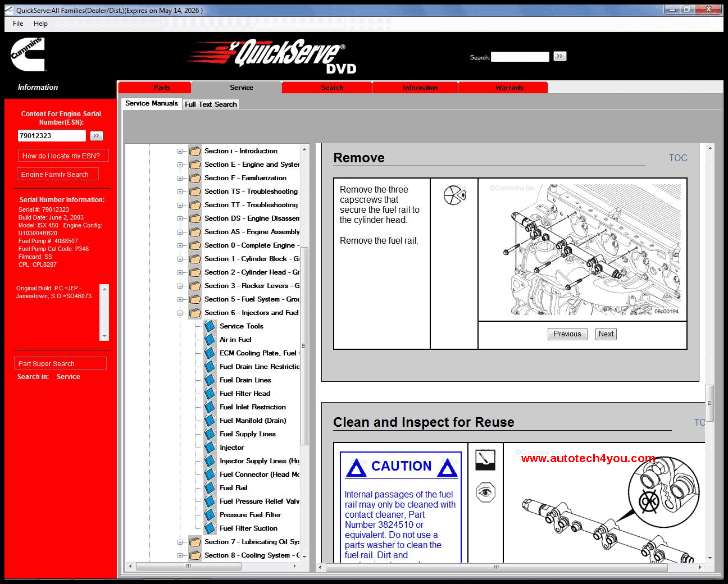Click the tree panel vertical scrollbar thumb
The image size is (728, 584).
coord(304,346)
